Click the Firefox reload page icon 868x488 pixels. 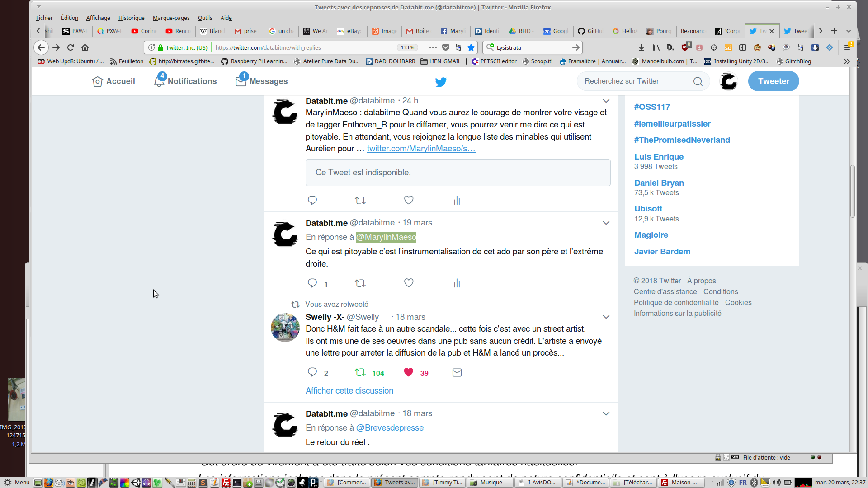click(x=71, y=47)
